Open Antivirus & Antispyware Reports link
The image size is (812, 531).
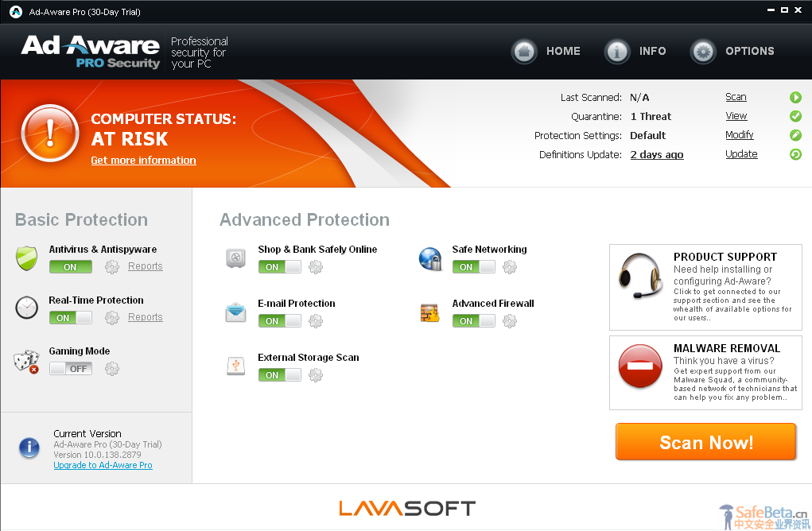pos(146,266)
